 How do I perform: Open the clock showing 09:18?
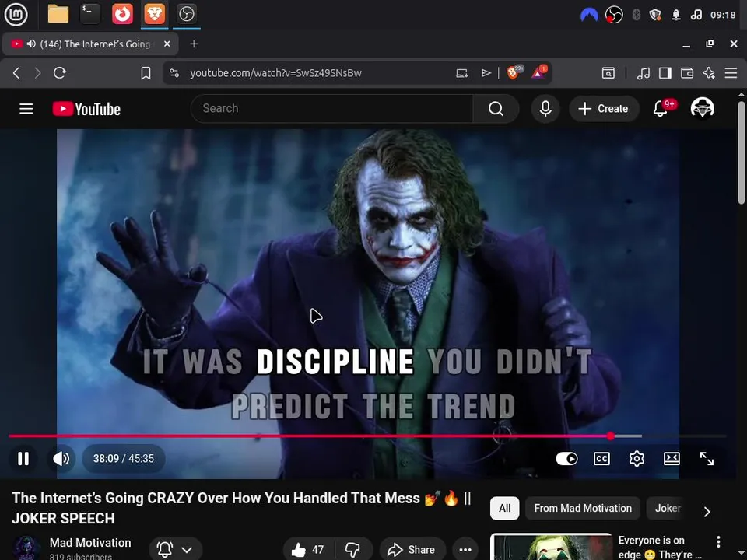(x=723, y=15)
